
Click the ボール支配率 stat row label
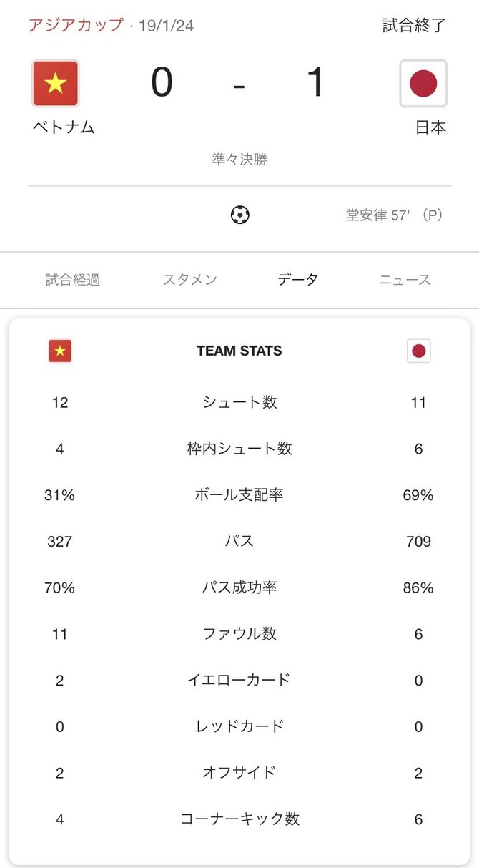pyautogui.click(x=239, y=494)
